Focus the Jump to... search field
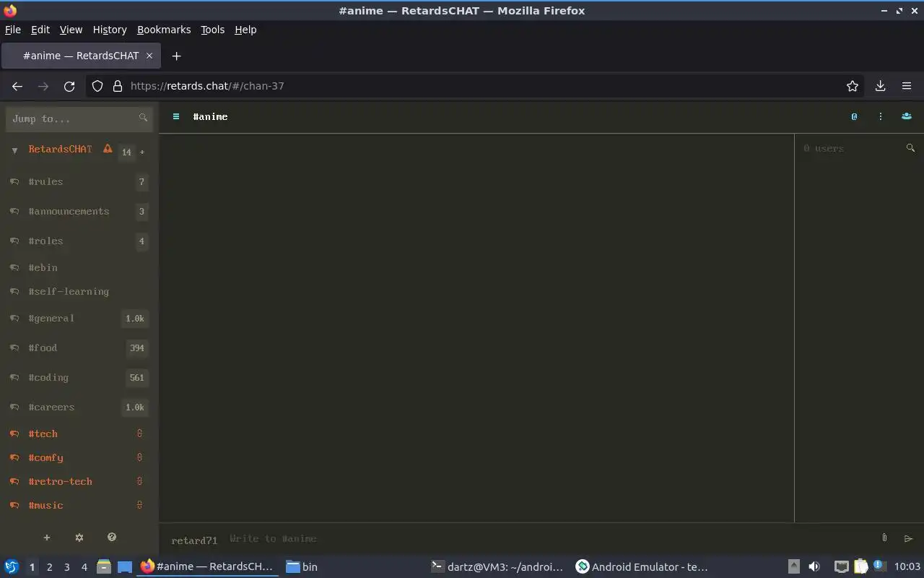 79,118
